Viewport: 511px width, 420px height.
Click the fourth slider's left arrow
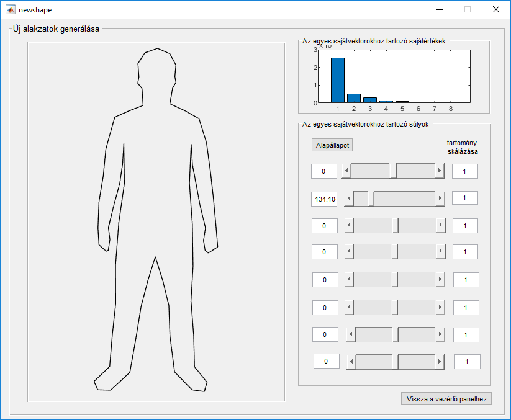point(349,252)
